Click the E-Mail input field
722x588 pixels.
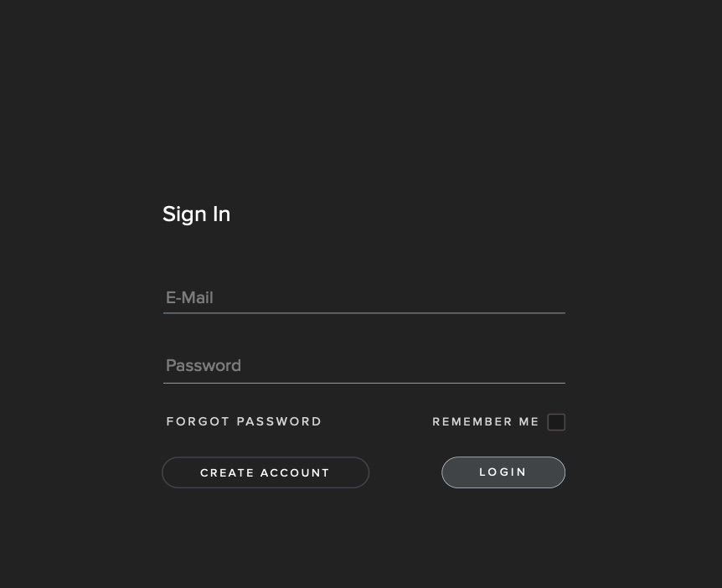pyautogui.click(x=364, y=297)
